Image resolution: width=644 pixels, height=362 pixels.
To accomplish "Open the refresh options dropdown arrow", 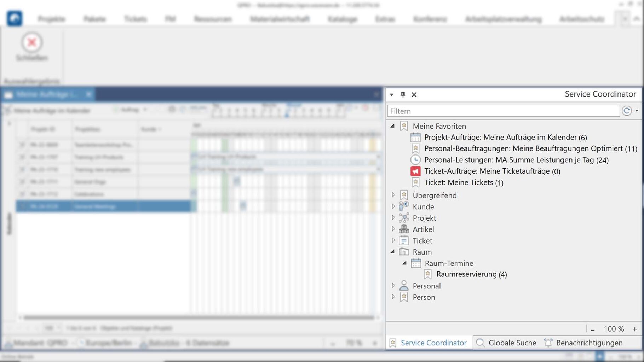I will click(637, 111).
